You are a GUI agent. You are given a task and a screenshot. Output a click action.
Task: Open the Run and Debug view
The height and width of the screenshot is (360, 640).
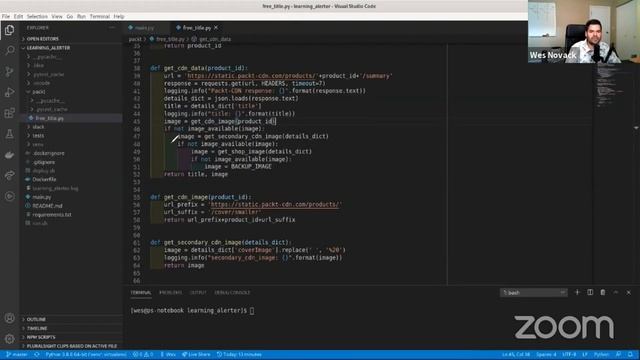pos(9,92)
